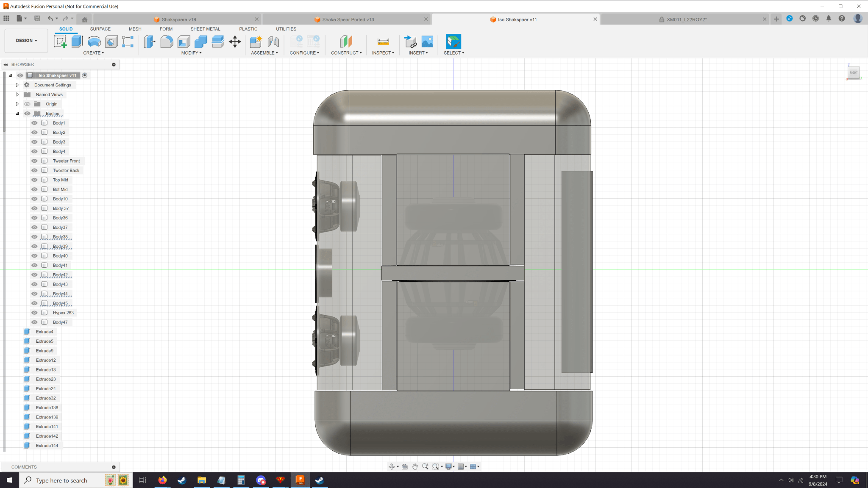Collapse the BROWSER panel arrows
Viewport: 868px width, 488px height.
[x=6, y=64]
